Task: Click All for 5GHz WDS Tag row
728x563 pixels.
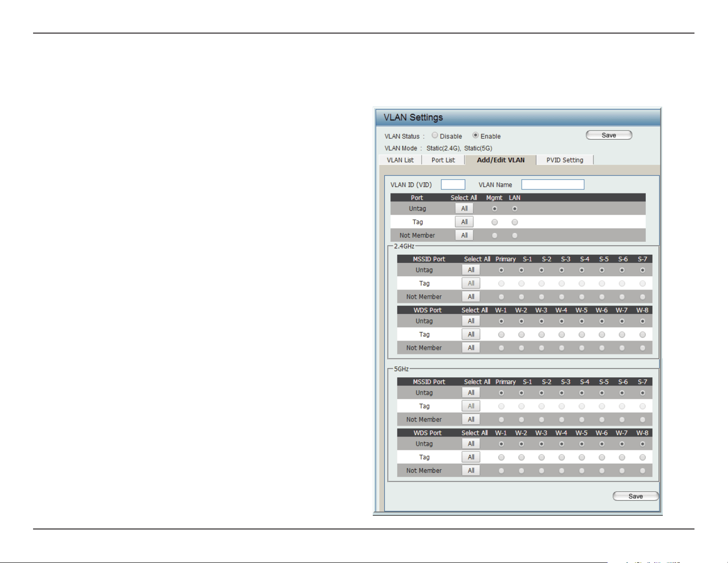Action: coord(471,457)
